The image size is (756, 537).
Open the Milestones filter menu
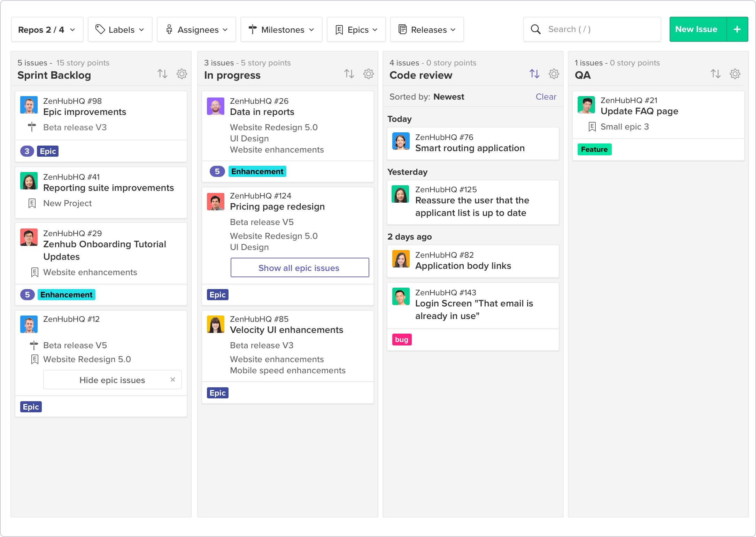[281, 29]
